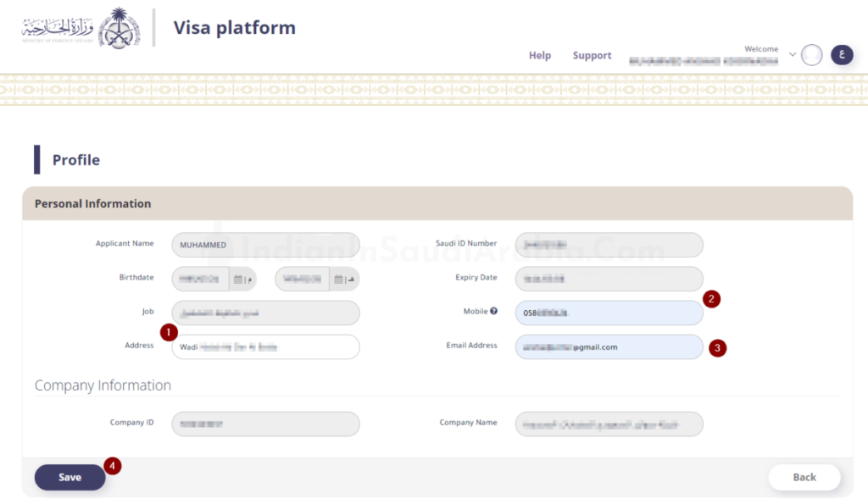Open the Help menu item
The width and height of the screenshot is (868, 499).
point(540,56)
